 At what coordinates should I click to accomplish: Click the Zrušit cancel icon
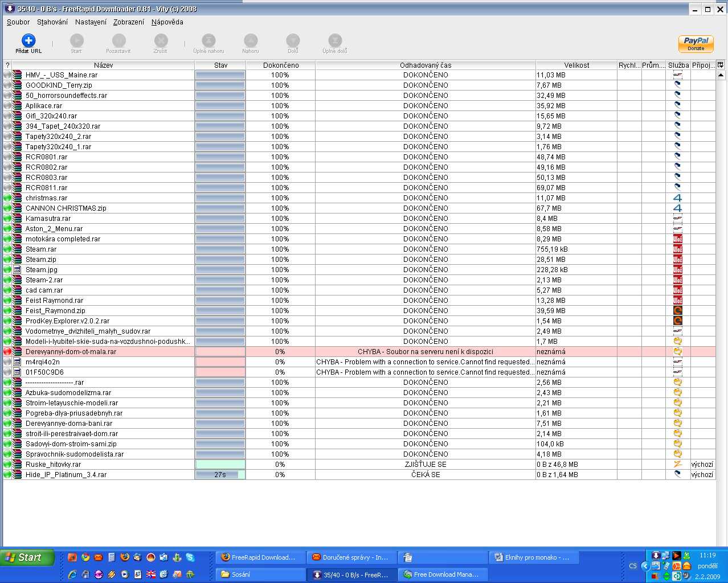[161, 40]
